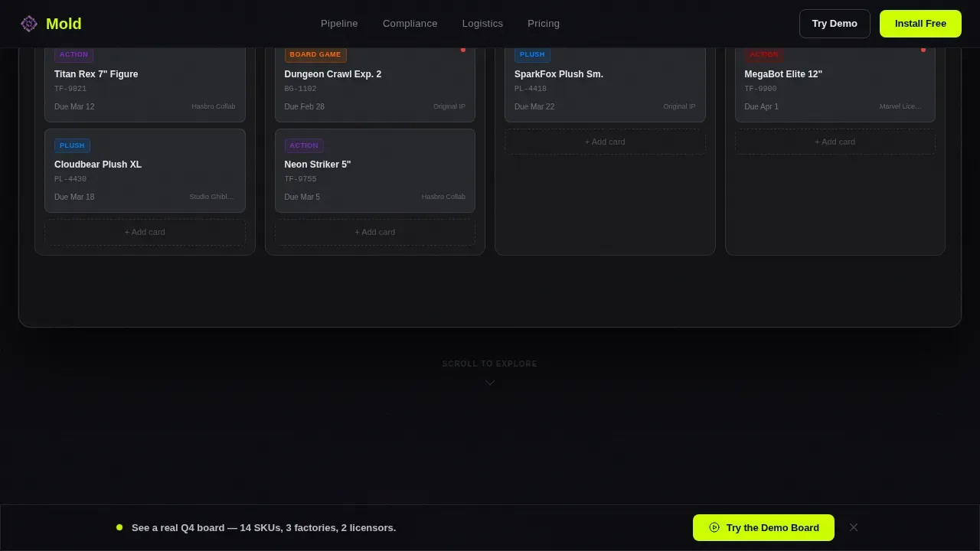Viewport: 980px width, 551px height.
Task: Go to the Logistics section
Action: (x=482, y=24)
